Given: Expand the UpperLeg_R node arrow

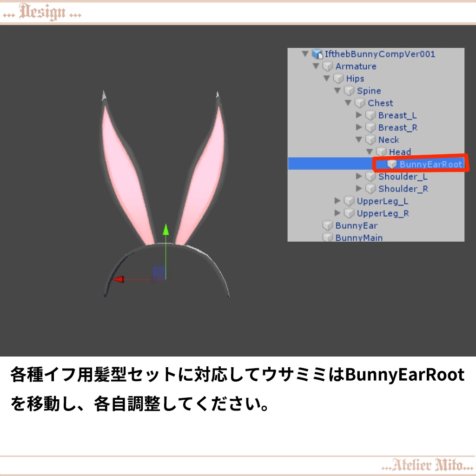Looking at the screenshot, I should coord(337,213).
